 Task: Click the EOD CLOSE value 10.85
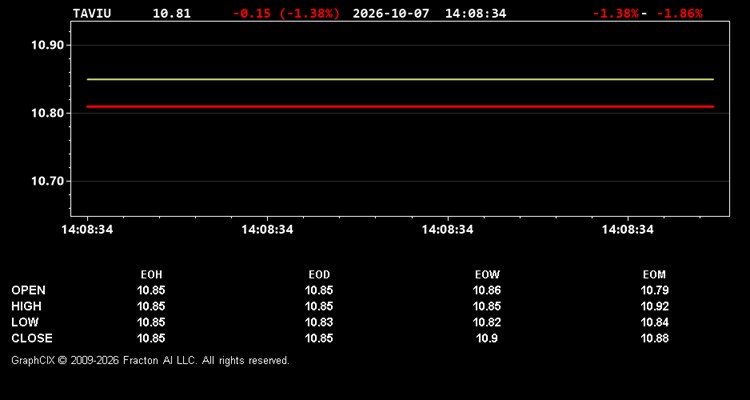pyautogui.click(x=319, y=338)
